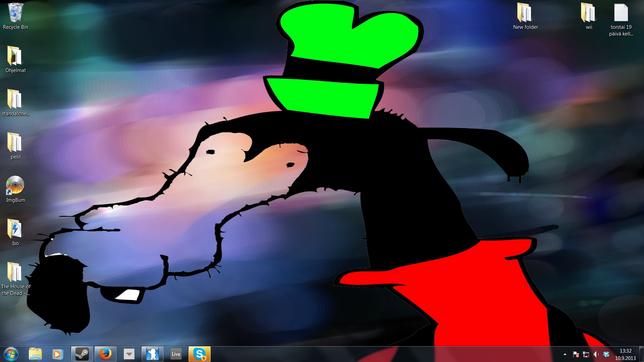Open Steam from the taskbar
This screenshot has height=362, width=644.
pyautogui.click(x=82, y=354)
